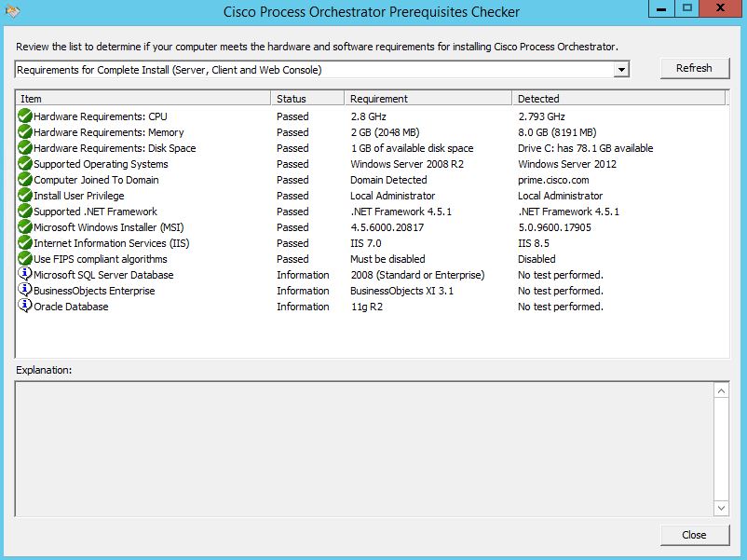Click the 'Windows Server 2012' detected value
Viewport: 747px width, 560px height.
(x=567, y=164)
